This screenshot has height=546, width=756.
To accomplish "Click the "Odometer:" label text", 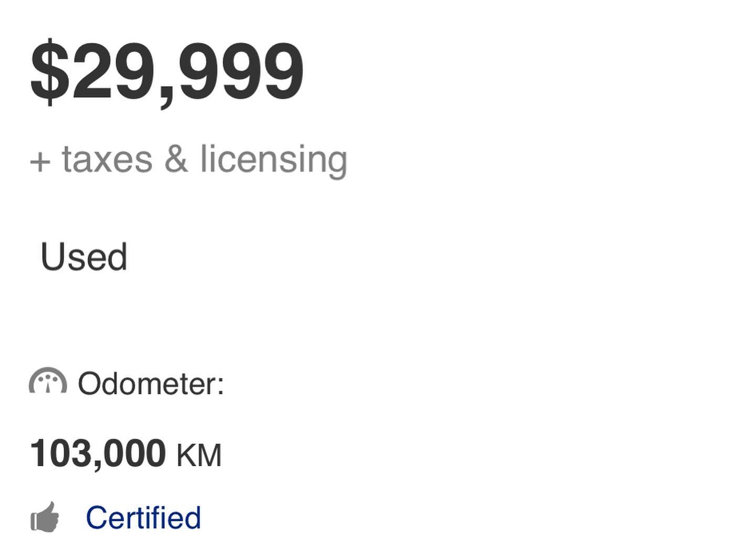I will point(151,383).
